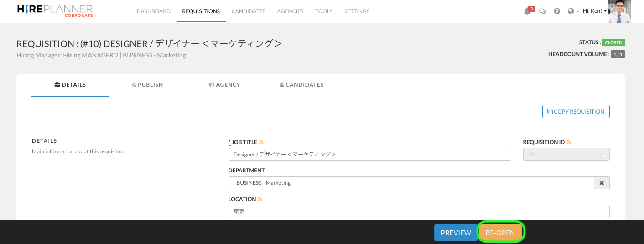Click the green CLOSED status badge
644x244 pixels.
point(613,42)
